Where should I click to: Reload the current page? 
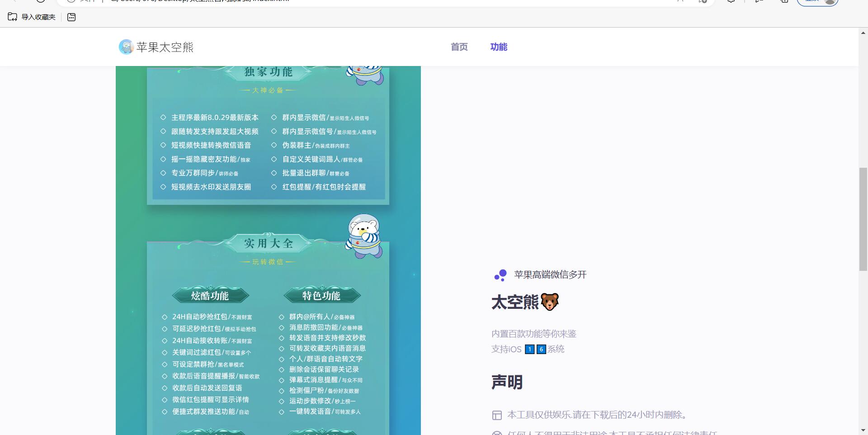coord(41,1)
